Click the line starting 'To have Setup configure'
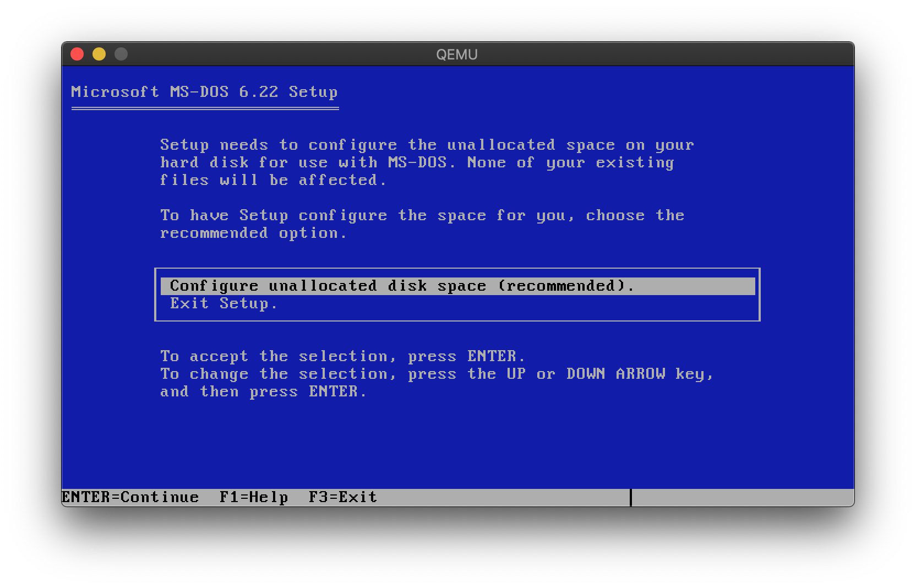This screenshot has width=916, height=588. [x=422, y=215]
